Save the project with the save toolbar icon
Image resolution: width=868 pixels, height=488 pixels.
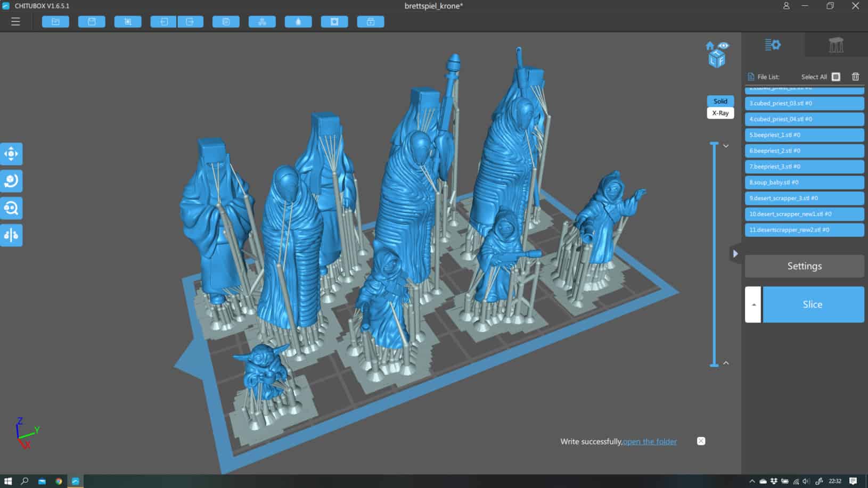tap(92, 21)
